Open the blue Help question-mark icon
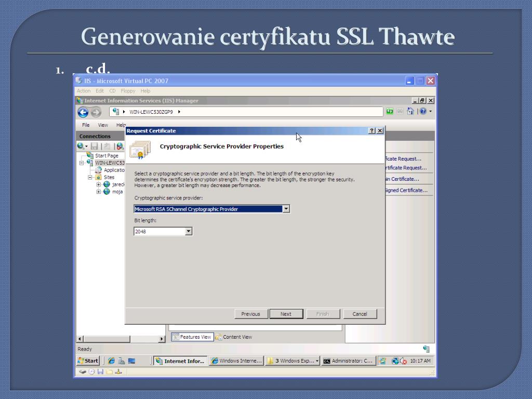 423,111
